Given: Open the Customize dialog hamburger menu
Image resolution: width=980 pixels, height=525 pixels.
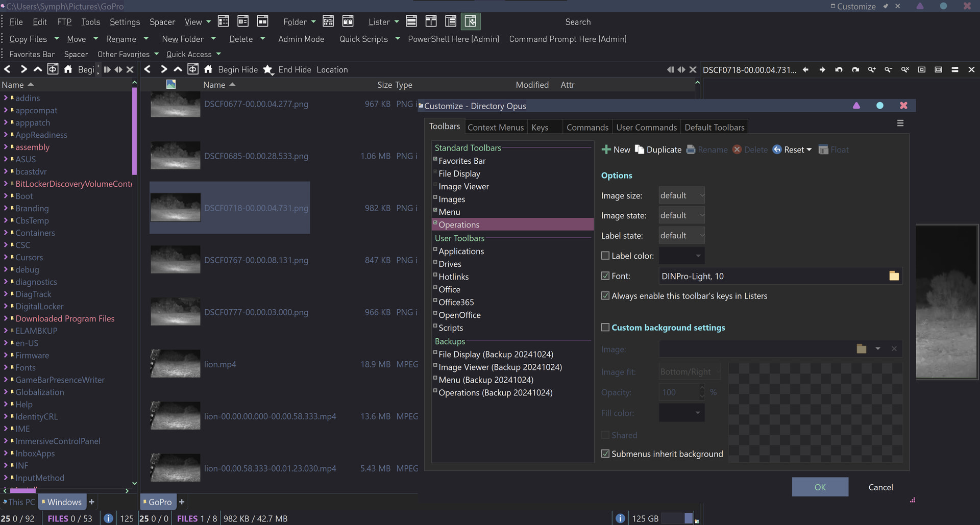Looking at the screenshot, I should pos(900,123).
